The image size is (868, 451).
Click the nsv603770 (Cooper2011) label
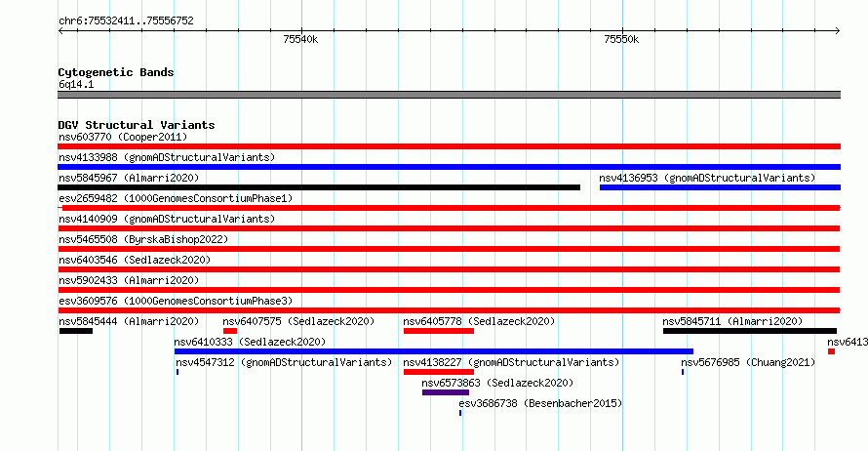[123, 137]
